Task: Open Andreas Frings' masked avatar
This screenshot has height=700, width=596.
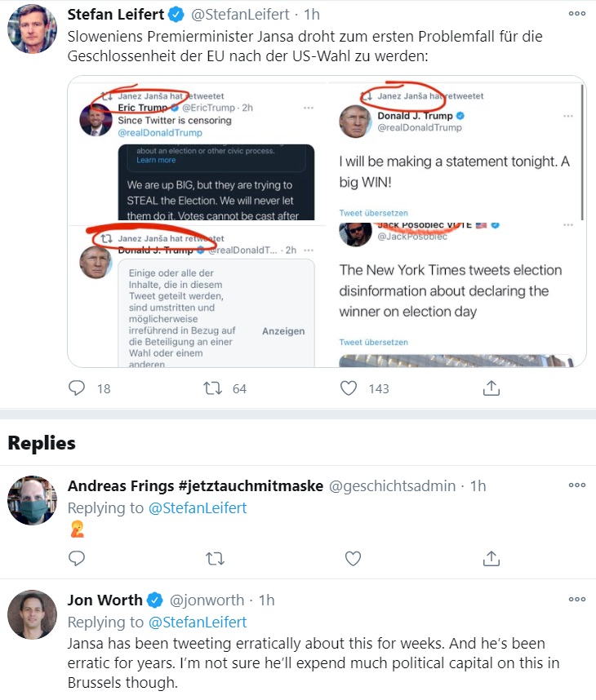Action: pyautogui.click(x=32, y=499)
